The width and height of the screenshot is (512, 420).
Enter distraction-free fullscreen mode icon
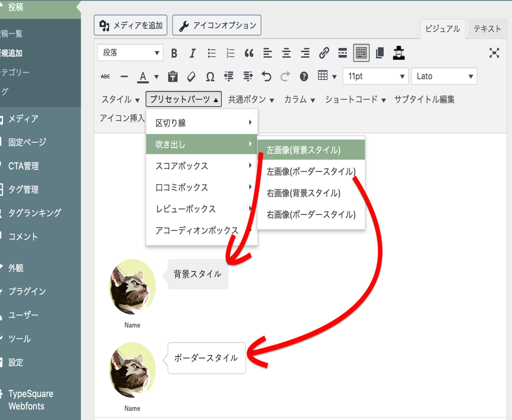(x=494, y=53)
